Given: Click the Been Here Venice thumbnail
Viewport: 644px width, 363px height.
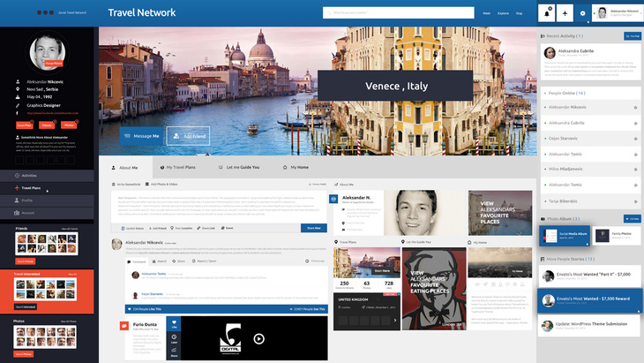Looking at the screenshot, I should click(367, 262).
